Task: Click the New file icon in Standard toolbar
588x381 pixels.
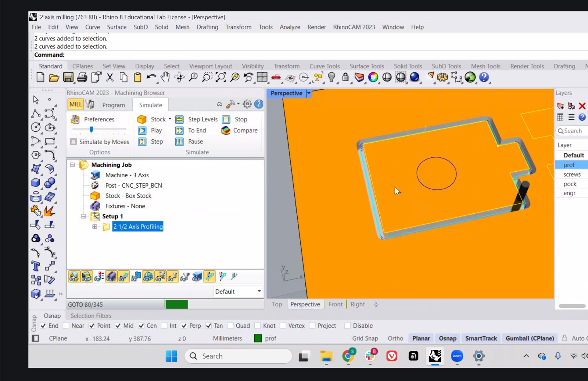Action: click(x=40, y=77)
